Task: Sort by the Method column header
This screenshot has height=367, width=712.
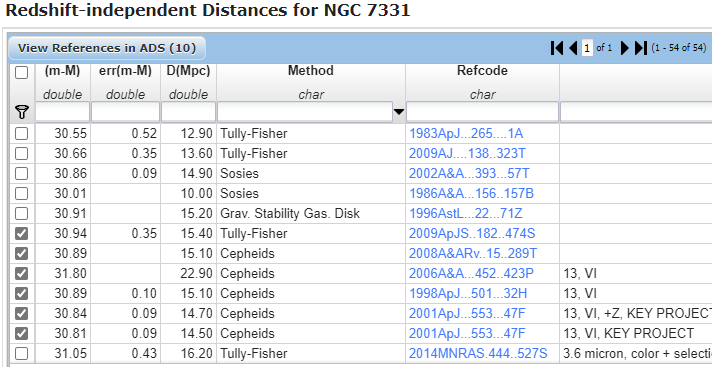Action: [311, 71]
